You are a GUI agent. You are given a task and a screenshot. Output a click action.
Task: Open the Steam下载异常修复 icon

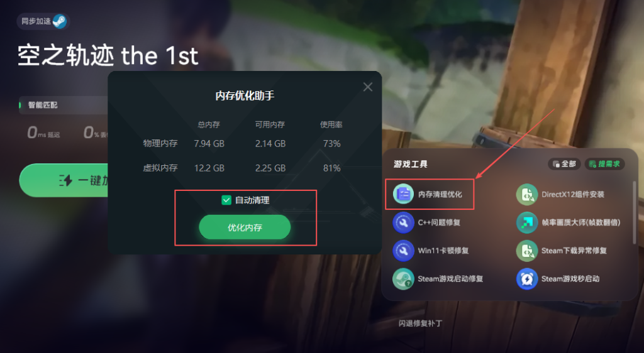tap(527, 251)
